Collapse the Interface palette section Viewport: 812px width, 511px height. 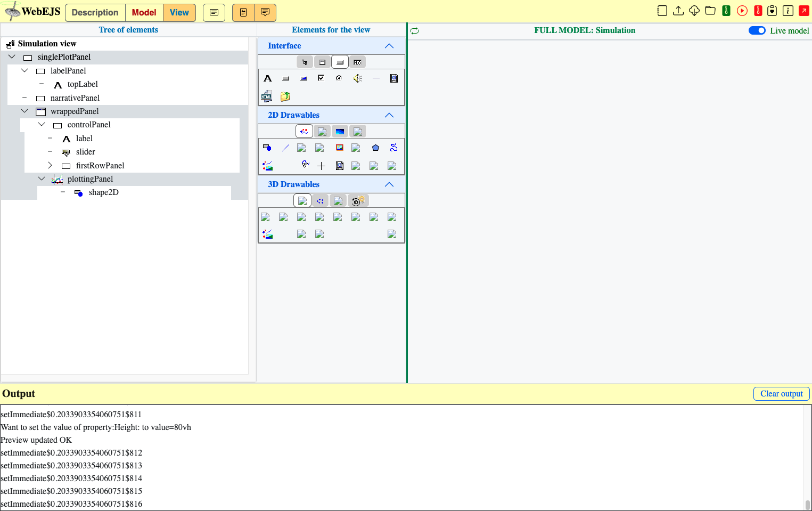tap(389, 46)
